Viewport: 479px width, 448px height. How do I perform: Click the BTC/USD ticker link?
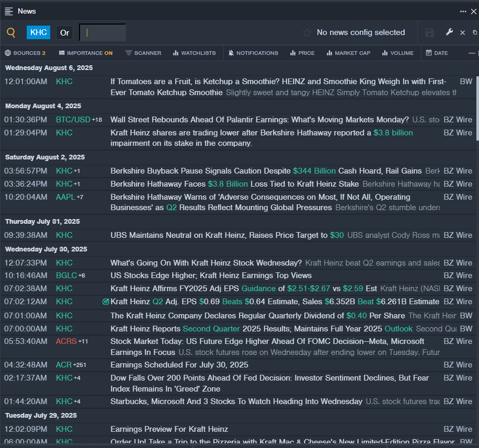tap(73, 120)
